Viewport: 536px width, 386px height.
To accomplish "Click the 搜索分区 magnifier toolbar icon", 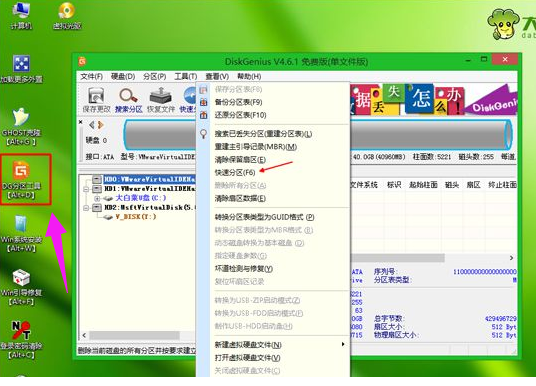I will [129, 100].
